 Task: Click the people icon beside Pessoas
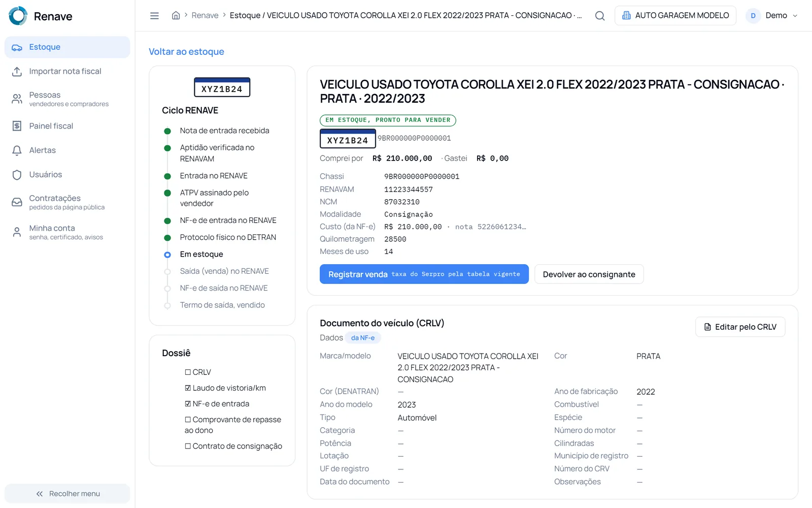click(x=17, y=99)
